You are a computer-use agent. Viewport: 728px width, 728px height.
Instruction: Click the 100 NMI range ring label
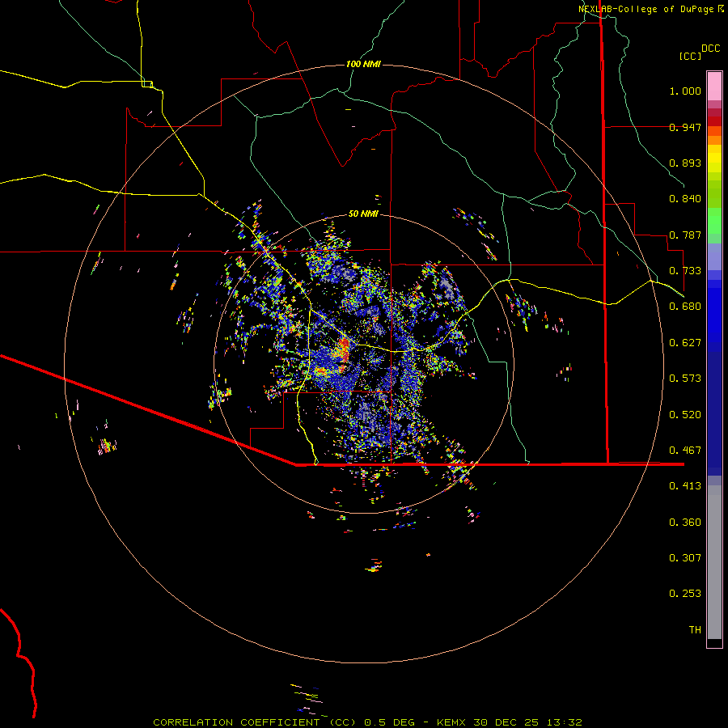[363, 64]
